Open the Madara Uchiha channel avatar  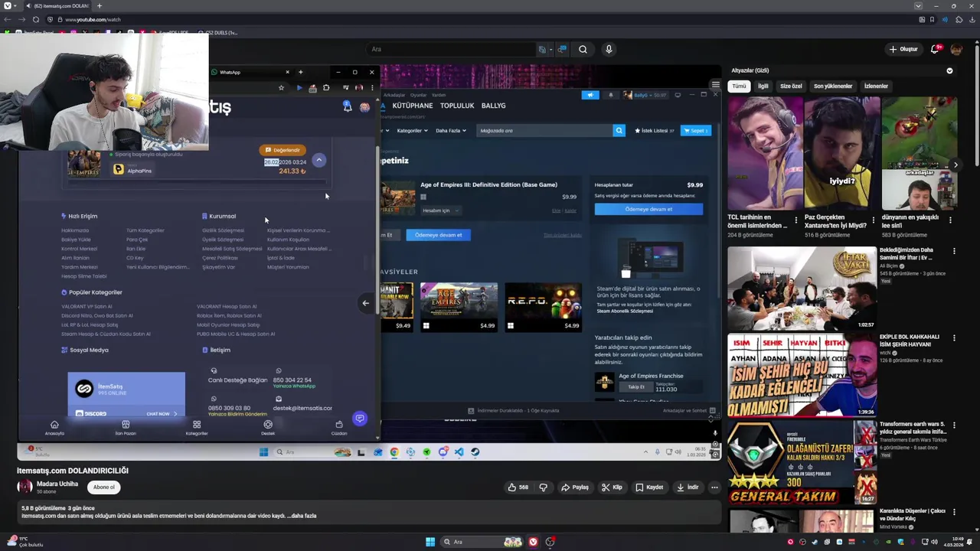(x=24, y=487)
